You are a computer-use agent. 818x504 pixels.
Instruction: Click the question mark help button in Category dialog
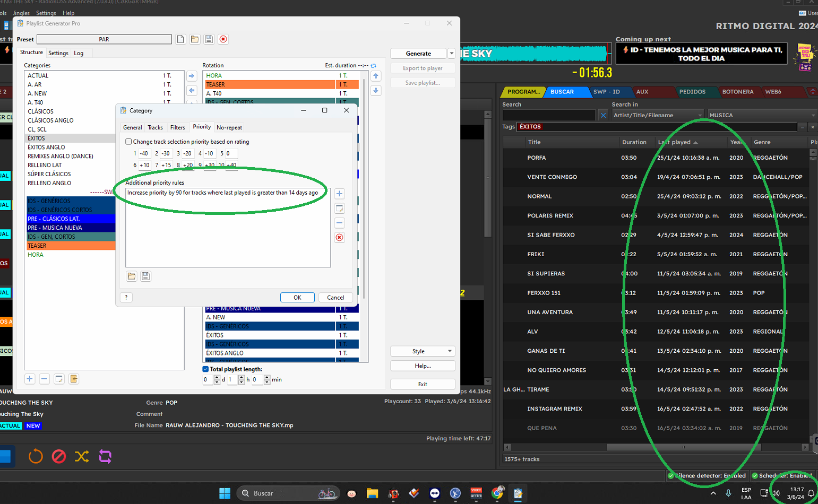click(126, 298)
